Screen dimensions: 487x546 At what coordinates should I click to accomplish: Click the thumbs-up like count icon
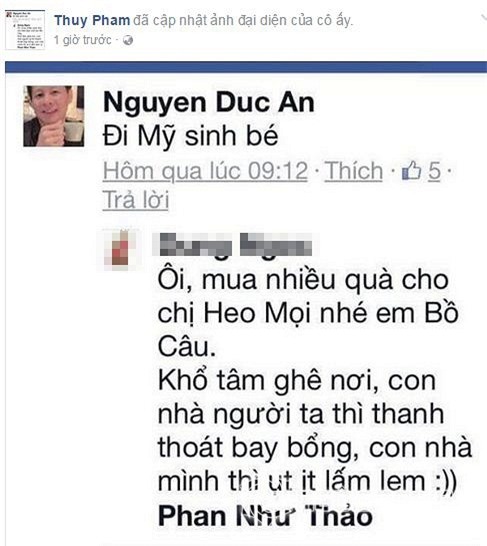tap(411, 170)
